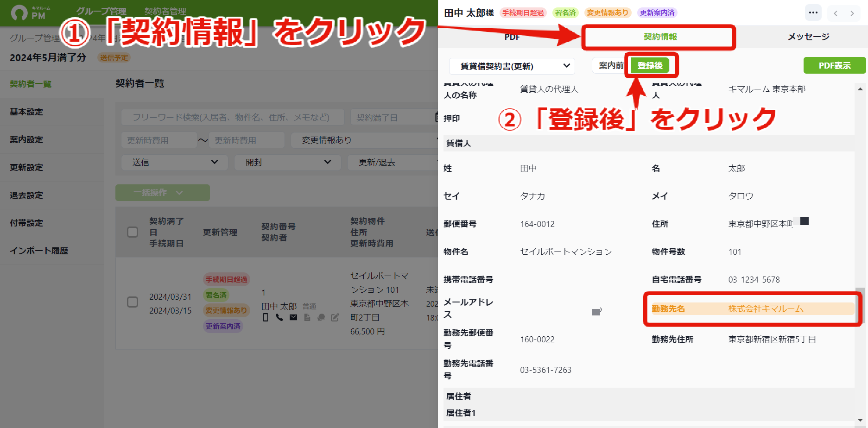Tick the select-all checkbox in the table header

[x=133, y=232]
